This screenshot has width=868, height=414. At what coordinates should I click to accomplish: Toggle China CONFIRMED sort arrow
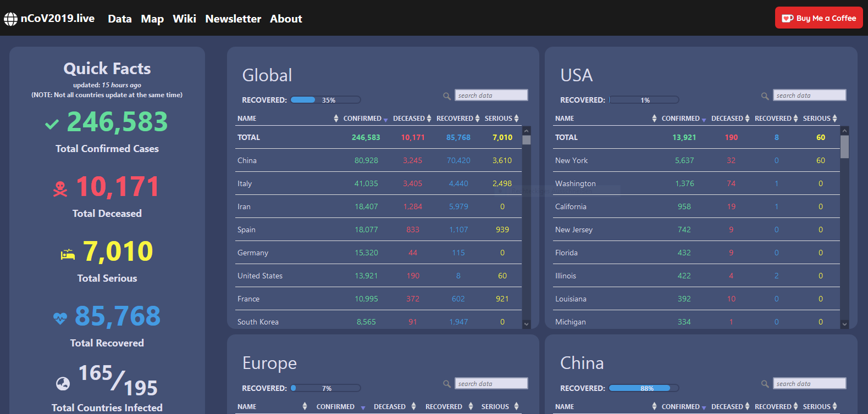point(704,407)
